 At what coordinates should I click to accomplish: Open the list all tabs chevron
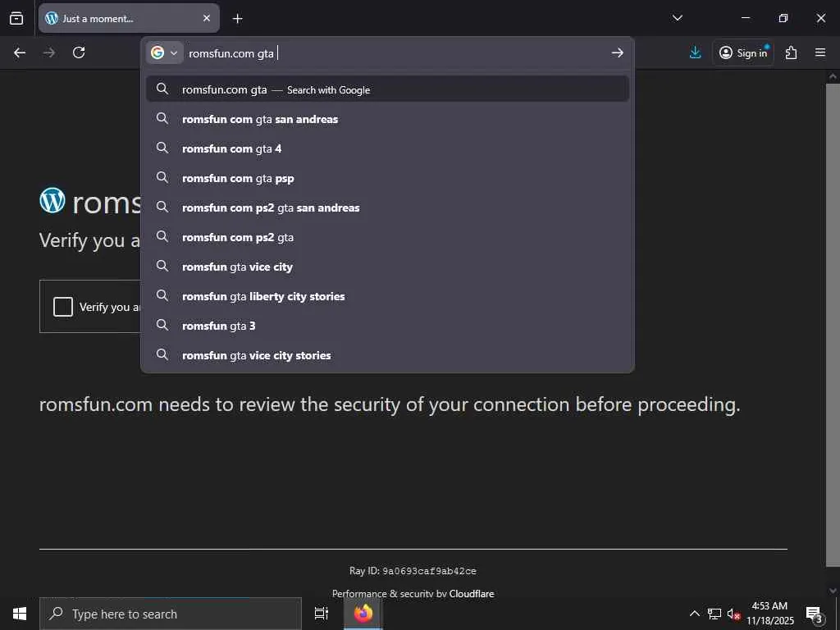pos(677,18)
